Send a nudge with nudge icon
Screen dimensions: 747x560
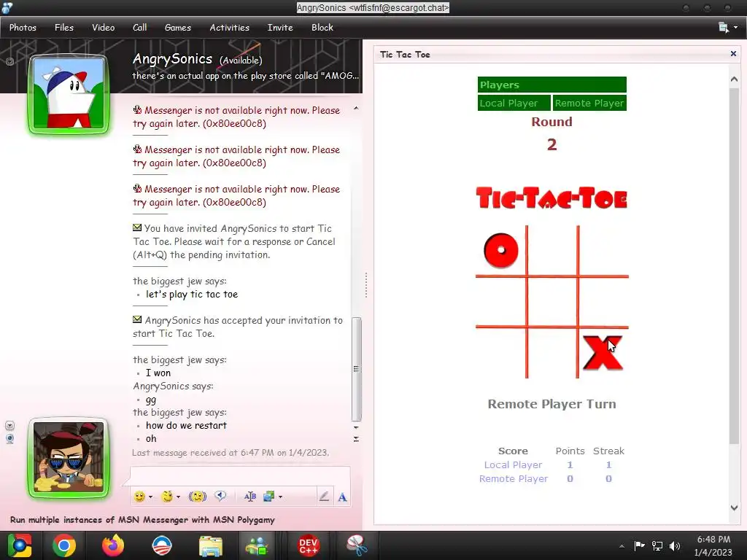[x=197, y=497]
